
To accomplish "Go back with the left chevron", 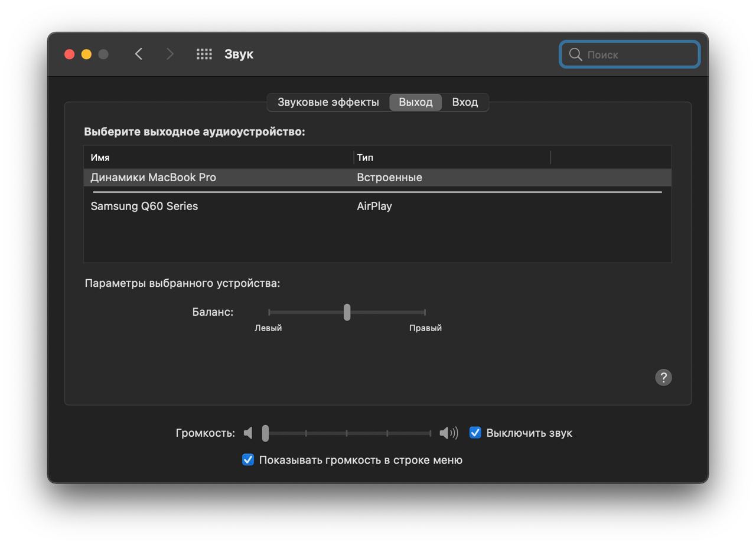I will click(x=139, y=54).
